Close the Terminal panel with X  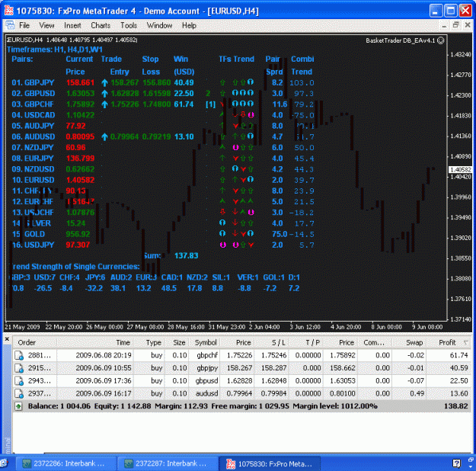pyautogui.click(x=7, y=339)
